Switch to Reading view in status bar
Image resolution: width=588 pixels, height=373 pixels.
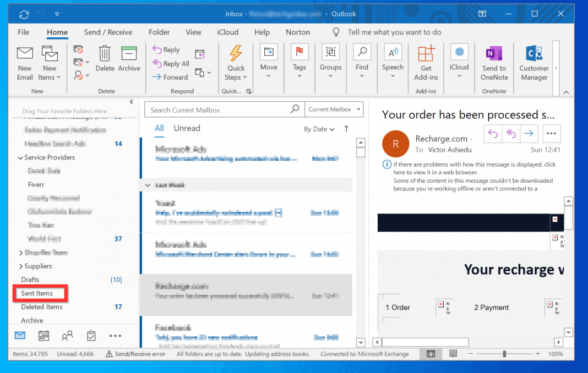453,354
